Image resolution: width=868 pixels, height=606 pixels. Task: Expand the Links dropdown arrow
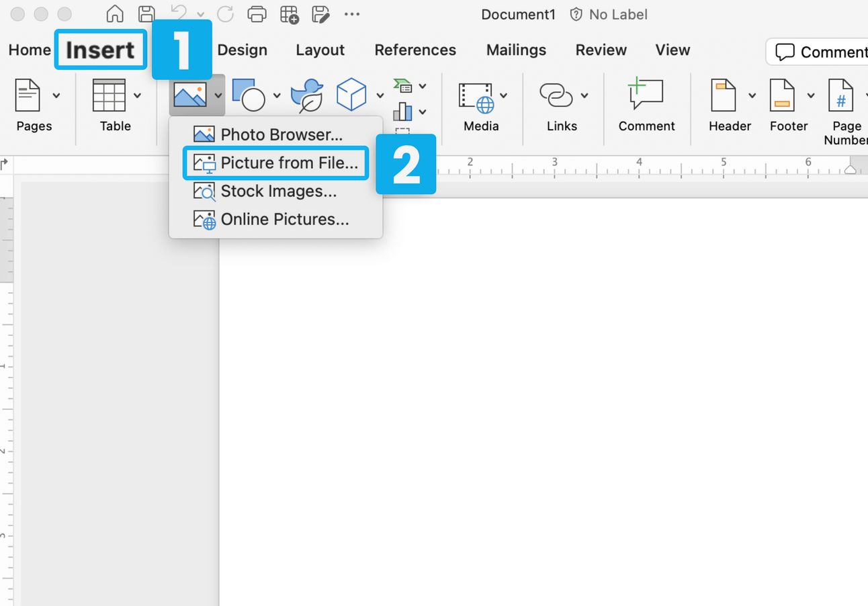click(x=584, y=95)
